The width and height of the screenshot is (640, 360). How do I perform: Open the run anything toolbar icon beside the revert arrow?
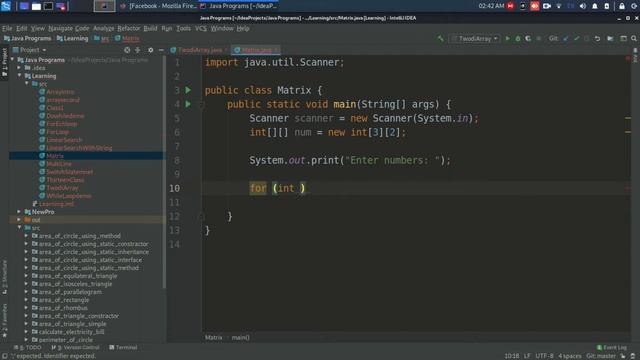pyautogui.click(x=610, y=38)
